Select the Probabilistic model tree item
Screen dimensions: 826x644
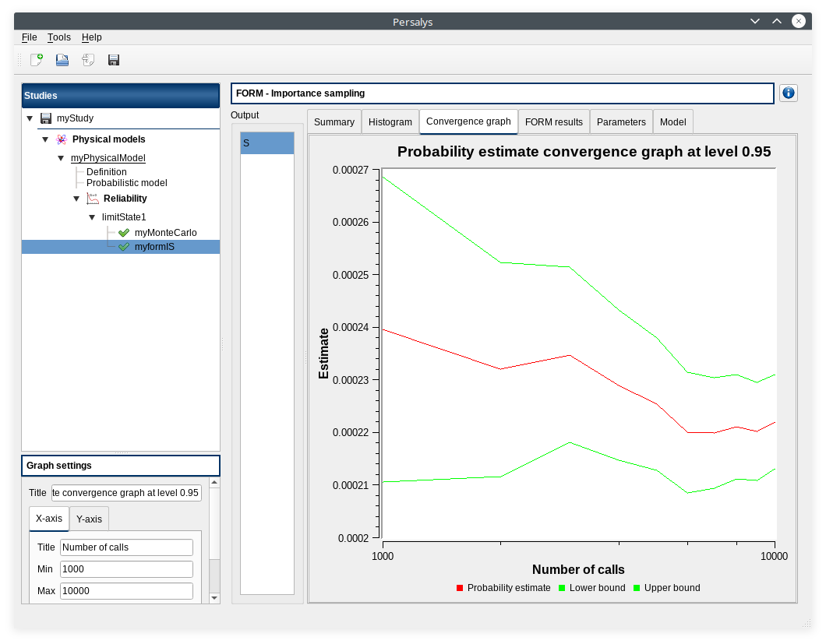pyautogui.click(x=126, y=183)
